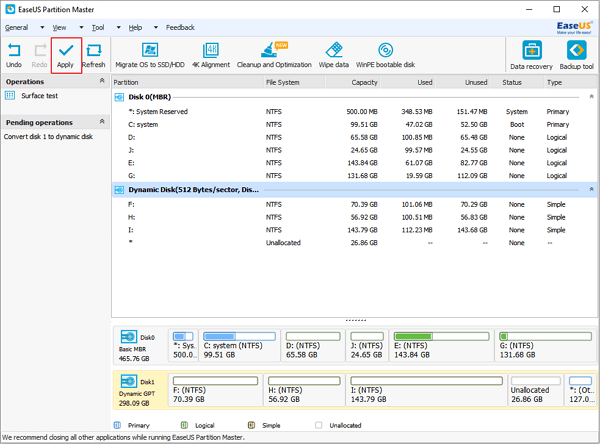Select the D: partition row
This screenshot has height=444, width=600.
pos(354,137)
